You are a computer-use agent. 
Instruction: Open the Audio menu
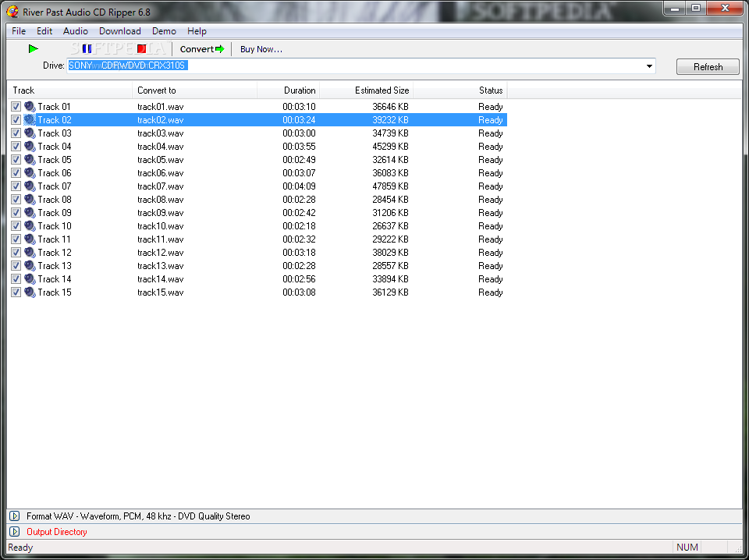coord(76,31)
